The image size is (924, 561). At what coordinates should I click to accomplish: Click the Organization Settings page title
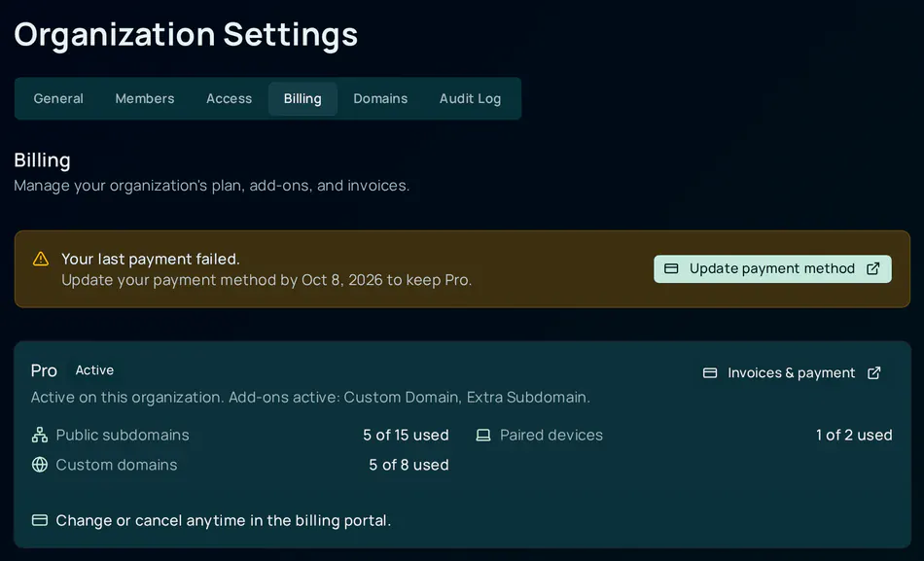186,34
